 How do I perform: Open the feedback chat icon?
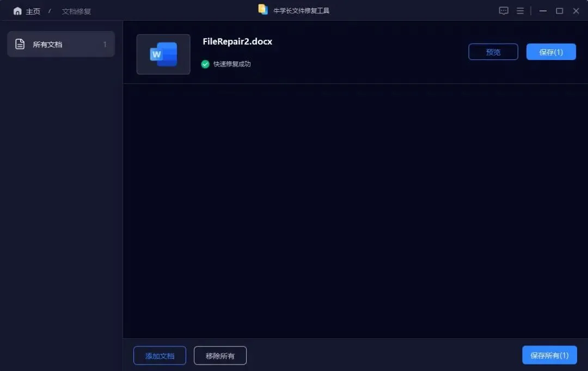click(504, 10)
